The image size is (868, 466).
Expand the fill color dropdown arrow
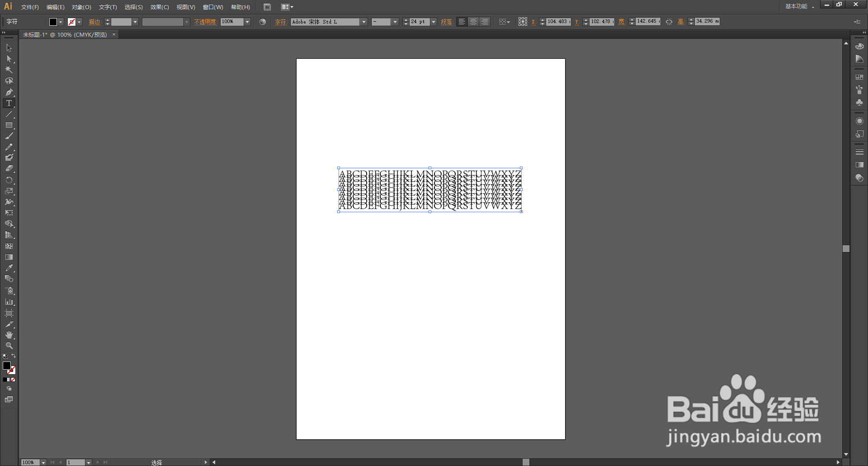click(61, 22)
